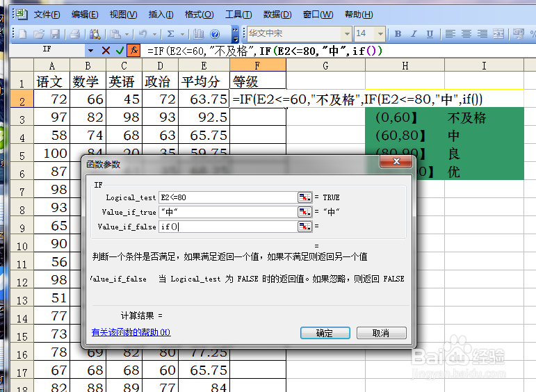This screenshot has width=536, height=392.
Task: Open the font size dropdown
Action: point(380,34)
